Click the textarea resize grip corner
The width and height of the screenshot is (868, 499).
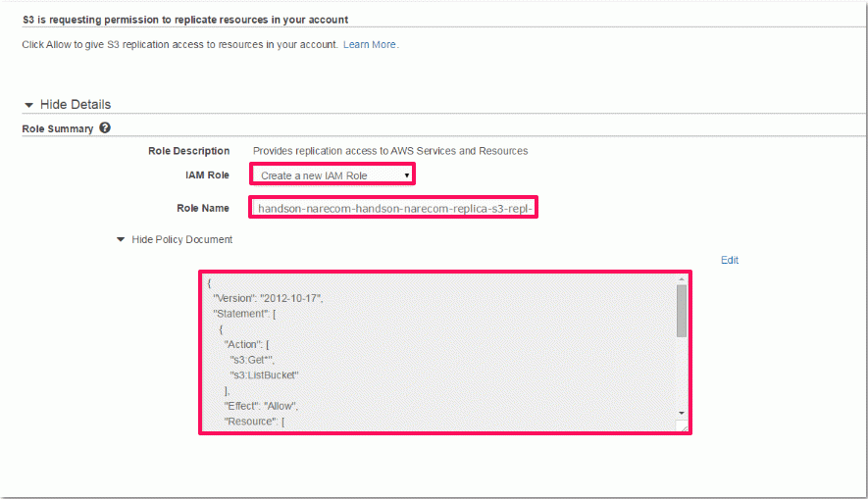(682, 425)
